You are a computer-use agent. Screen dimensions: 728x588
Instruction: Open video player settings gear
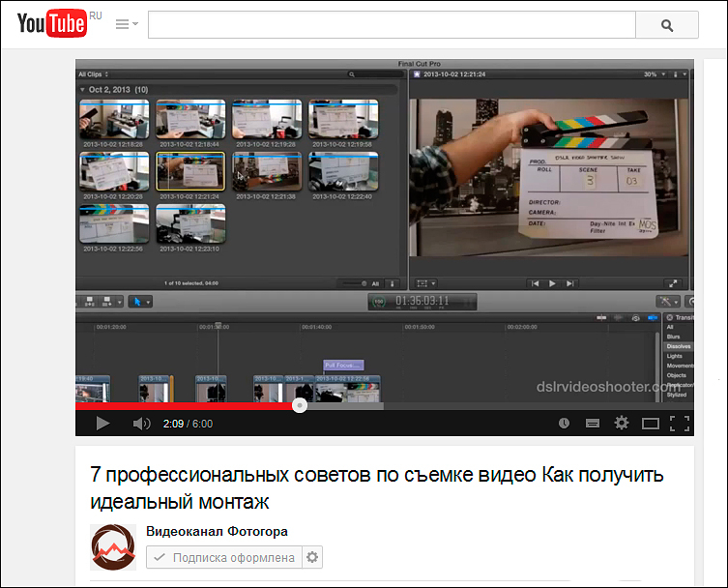(x=622, y=424)
